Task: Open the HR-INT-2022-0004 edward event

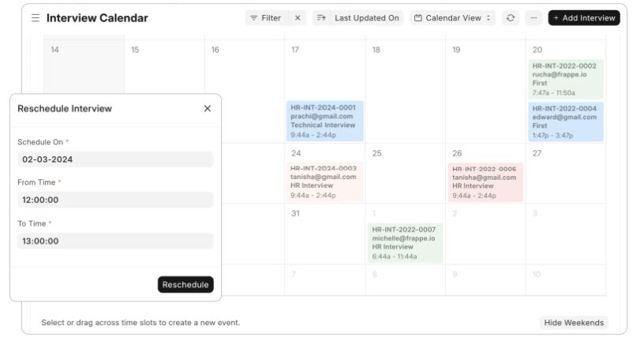Action: coord(566,122)
